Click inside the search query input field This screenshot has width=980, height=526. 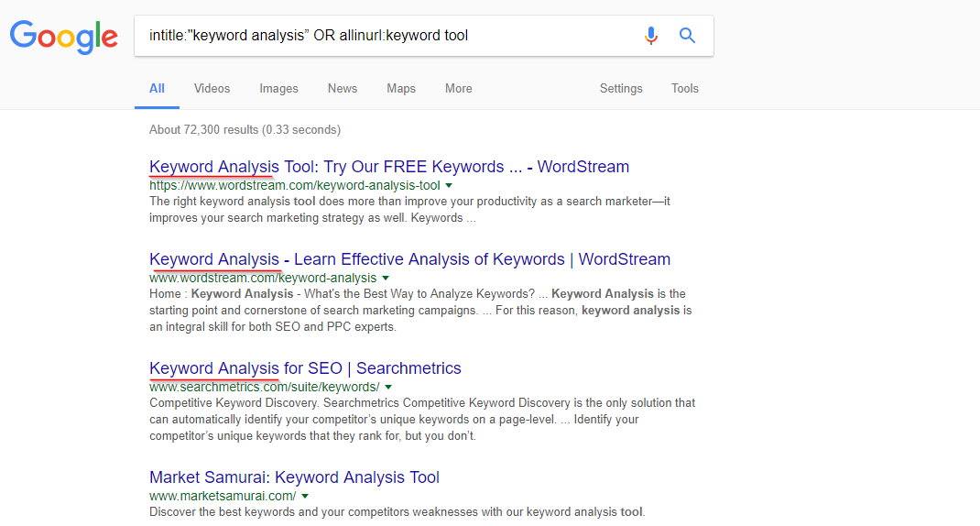[387, 36]
